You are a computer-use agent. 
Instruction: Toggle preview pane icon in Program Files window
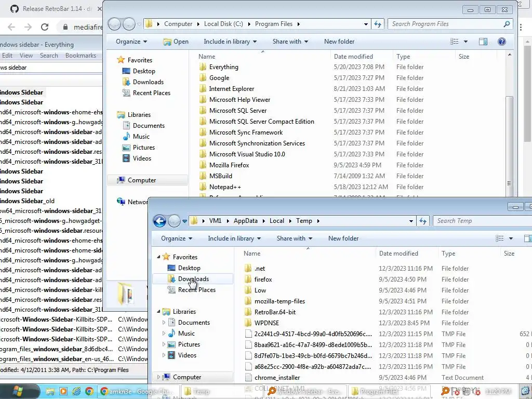483,42
